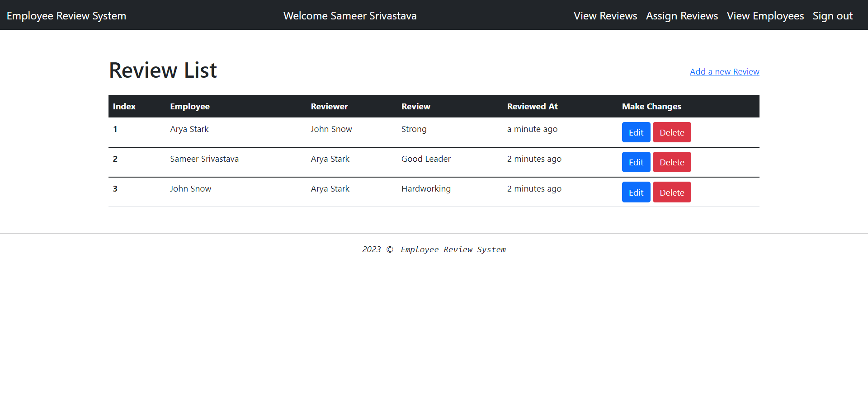Image resolution: width=868 pixels, height=408 pixels.
Task: Open the Add a new Review link
Action: coord(724,71)
